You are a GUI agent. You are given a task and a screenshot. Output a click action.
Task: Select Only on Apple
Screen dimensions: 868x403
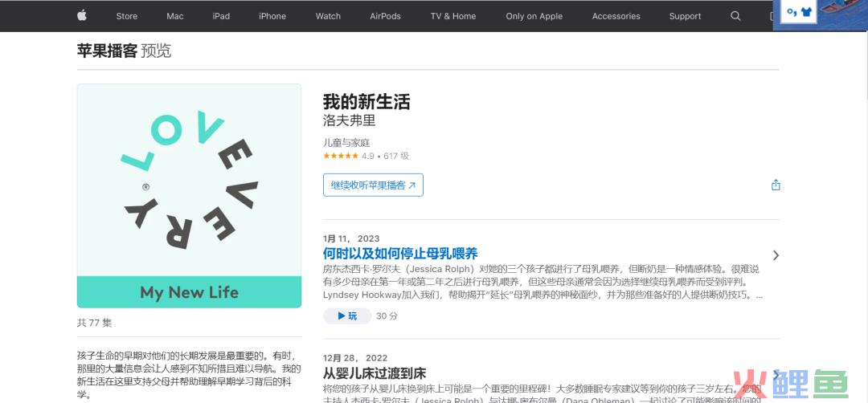click(x=534, y=16)
